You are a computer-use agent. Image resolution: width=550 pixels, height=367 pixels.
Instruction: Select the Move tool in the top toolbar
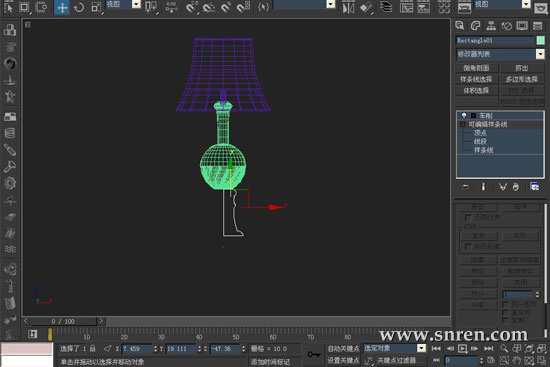tap(62, 7)
